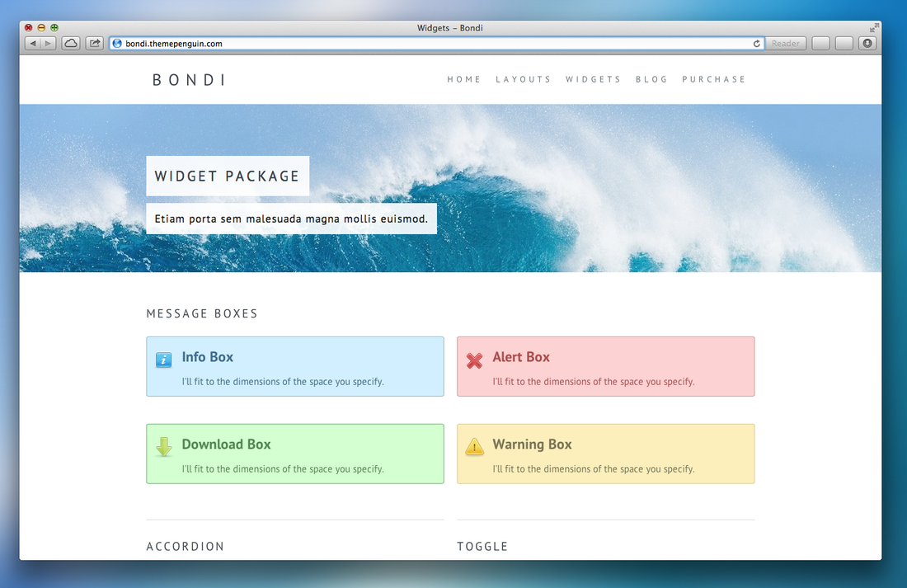Click the Info Box title
The height and width of the screenshot is (588, 907).
[x=208, y=357]
